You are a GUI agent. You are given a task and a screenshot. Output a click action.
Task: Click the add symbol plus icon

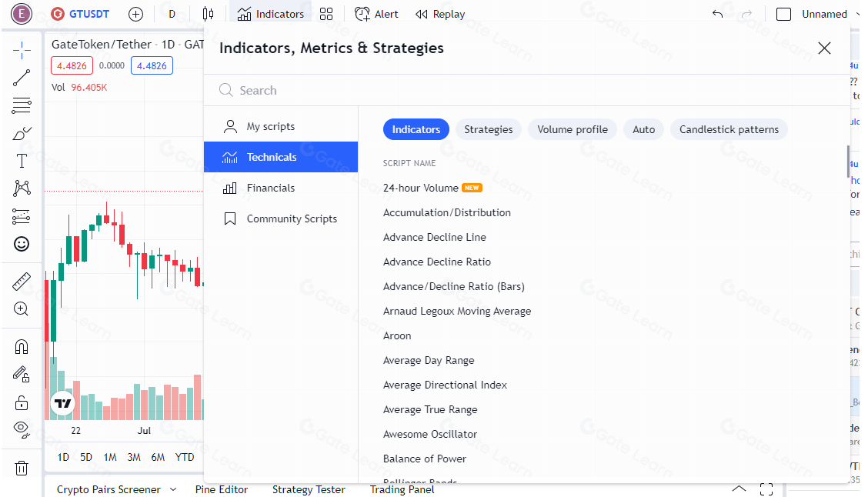click(136, 14)
